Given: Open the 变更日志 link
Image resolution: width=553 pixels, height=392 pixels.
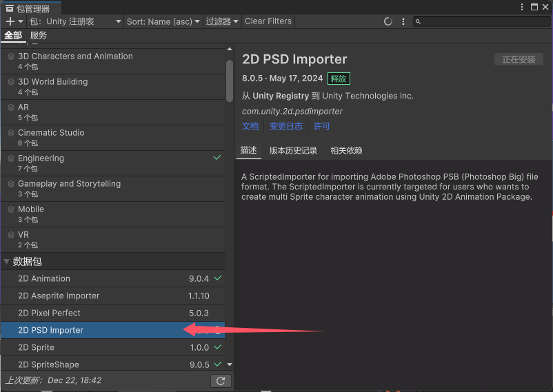Looking at the screenshot, I should click(x=285, y=126).
